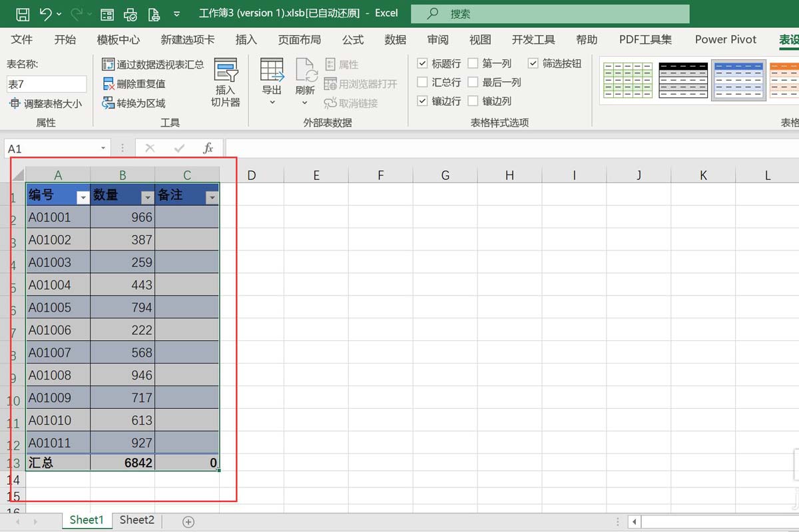Select the blue table style thumbnail
The height and width of the screenshot is (532, 799).
click(x=739, y=80)
